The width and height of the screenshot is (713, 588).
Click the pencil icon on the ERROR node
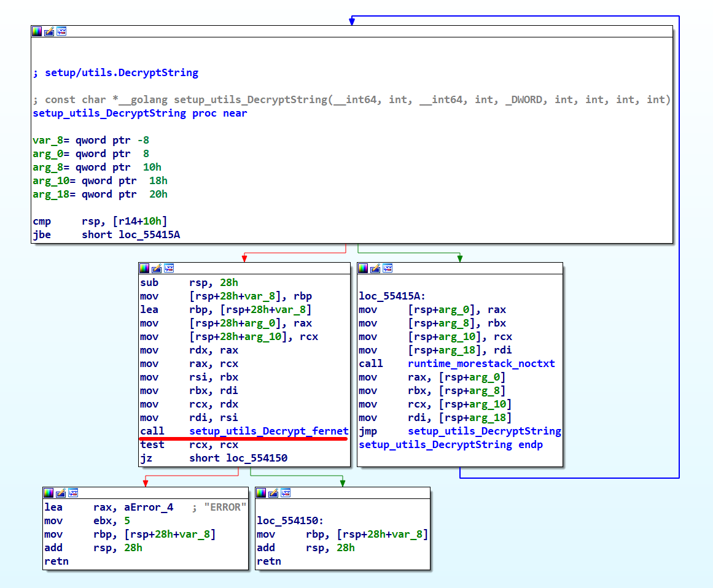(61, 493)
